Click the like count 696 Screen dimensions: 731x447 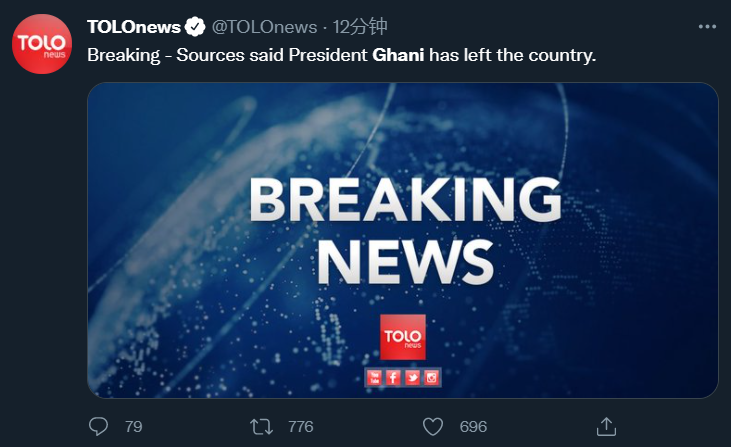pos(473,426)
